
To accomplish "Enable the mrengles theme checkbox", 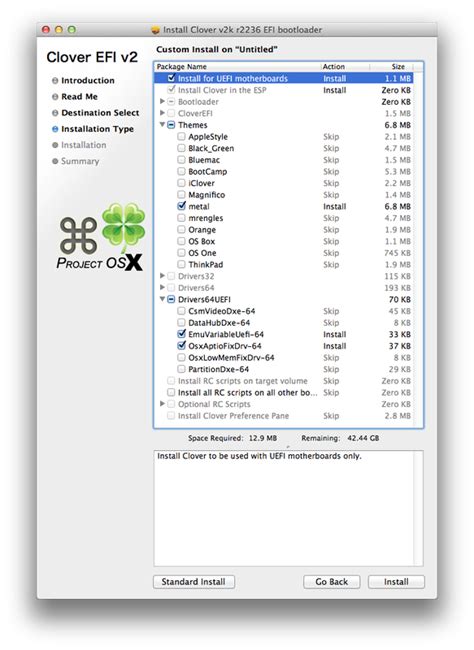I will pyautogui.click(x=181, y=218).
